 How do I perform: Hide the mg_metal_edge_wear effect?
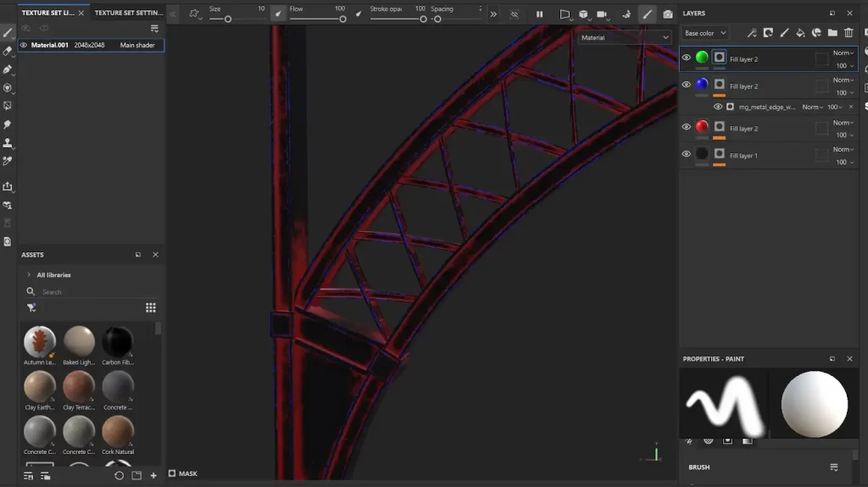pos(718,107)
